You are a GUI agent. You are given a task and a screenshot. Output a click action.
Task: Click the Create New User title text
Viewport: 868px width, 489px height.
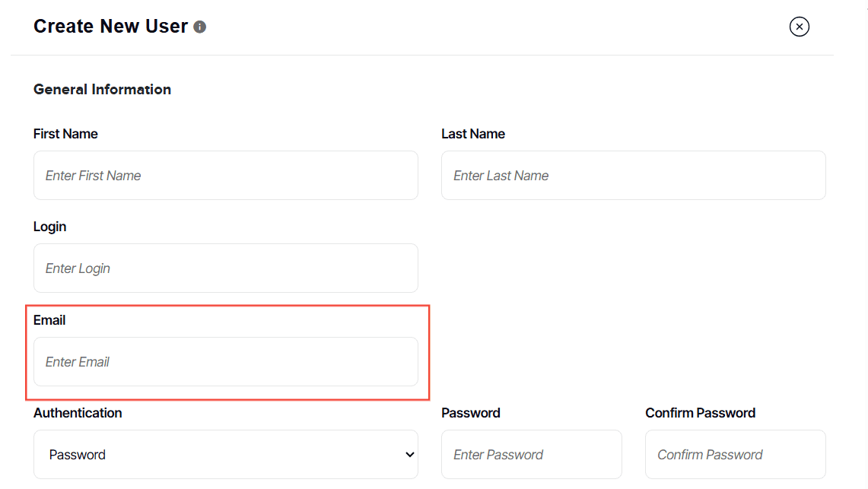pyautogui.click(x=110, y=27)
